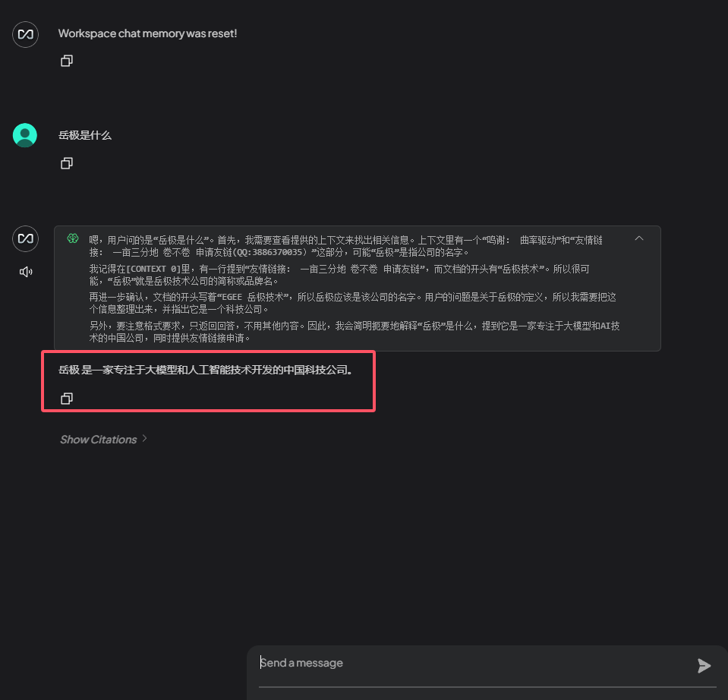728x700 pixels.
Task: Click the reasoning paragraph starting '嗯，用户问的是'
Action: coord(345,246)
